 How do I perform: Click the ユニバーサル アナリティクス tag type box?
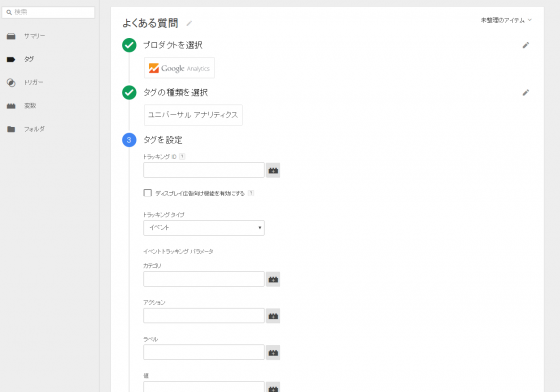193,115
